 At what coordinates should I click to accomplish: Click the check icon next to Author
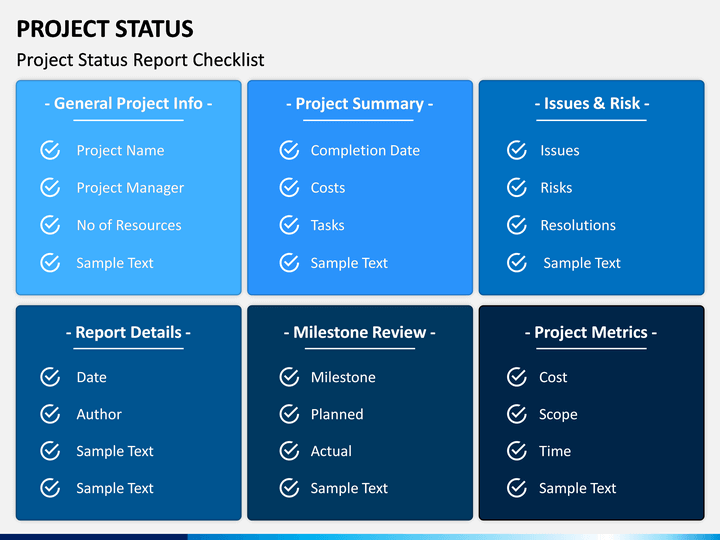coord(50,414)
